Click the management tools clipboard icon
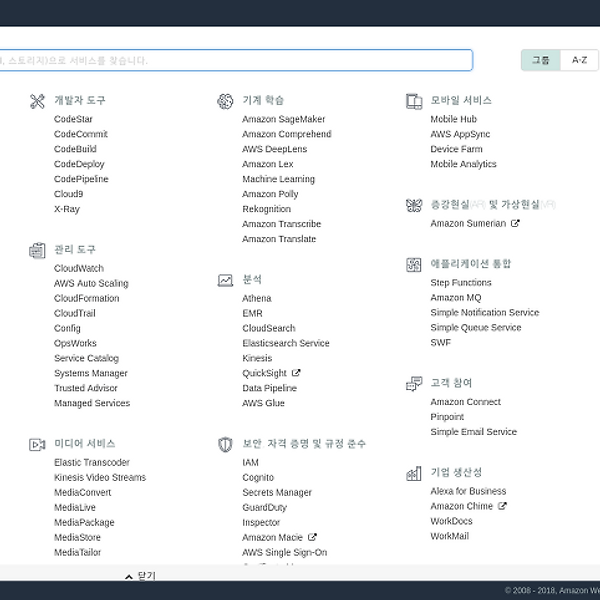Screen dimensions: 600x600 click(x=37, y=251)
